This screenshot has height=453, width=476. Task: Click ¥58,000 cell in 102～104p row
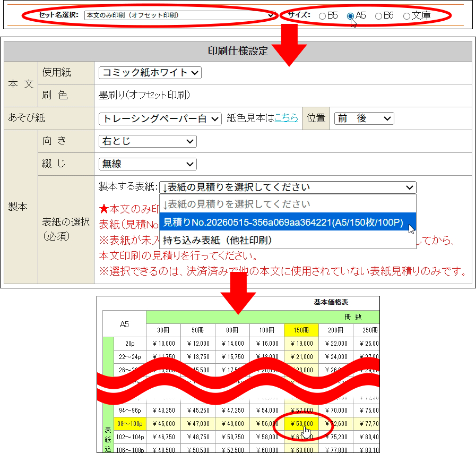click(267, 437)
